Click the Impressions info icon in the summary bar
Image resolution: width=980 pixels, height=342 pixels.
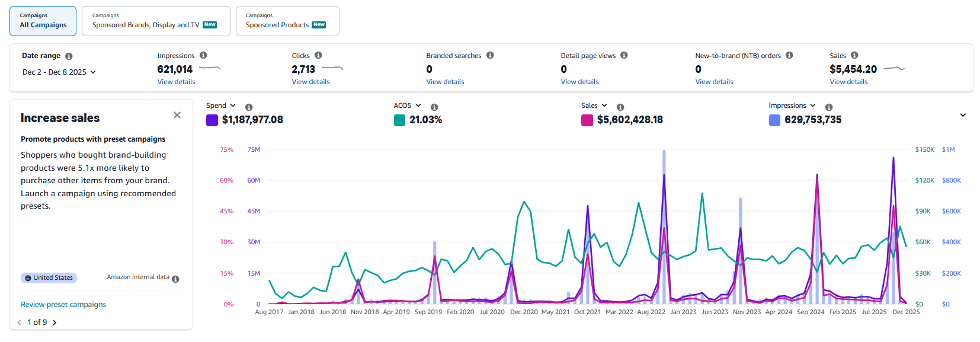point(203,55)
